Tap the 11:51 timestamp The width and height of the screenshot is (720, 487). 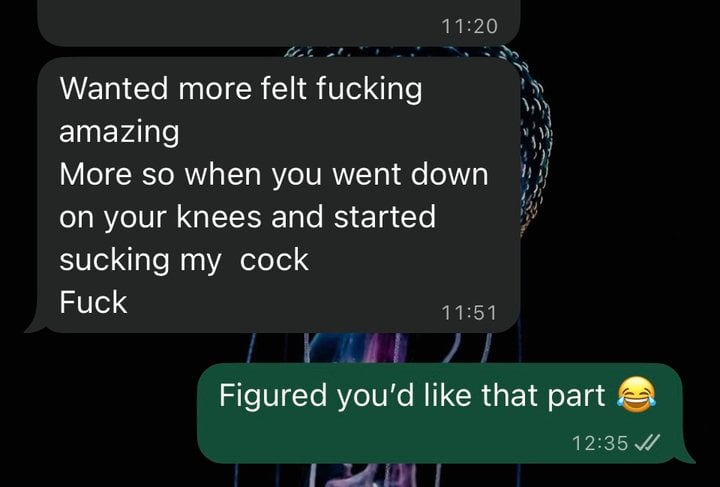(x=469, y=313)
